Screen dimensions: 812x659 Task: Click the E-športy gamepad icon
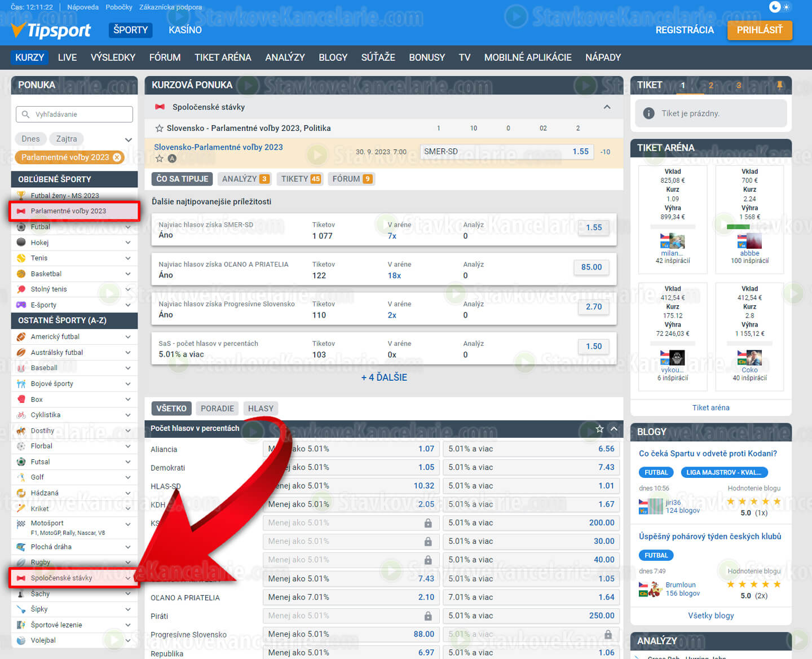click(21, 305)
